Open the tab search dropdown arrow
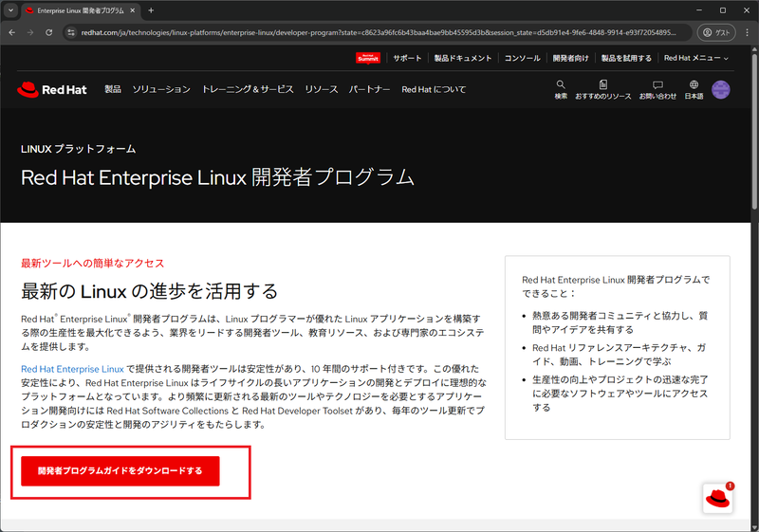This screenshot has width=759, height=532. 10,10
